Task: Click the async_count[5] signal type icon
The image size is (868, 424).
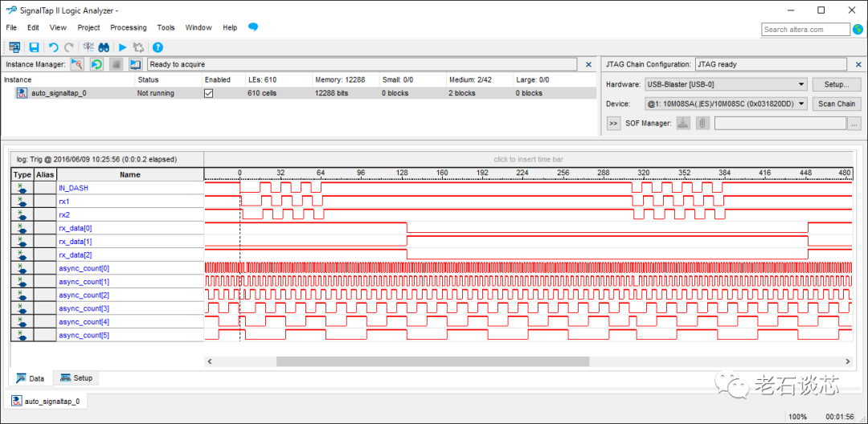Action: click(x=23, y=336)
